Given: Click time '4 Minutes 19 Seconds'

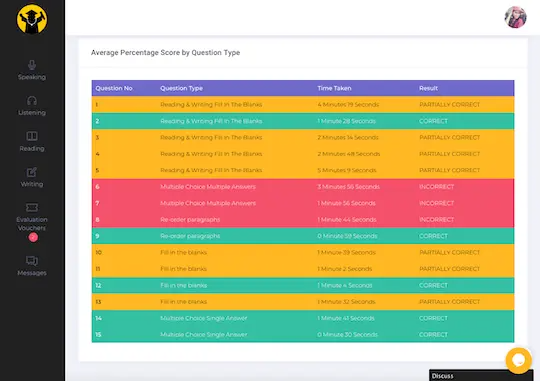Looking at the screenshot, I should click(x=348, y=104).
